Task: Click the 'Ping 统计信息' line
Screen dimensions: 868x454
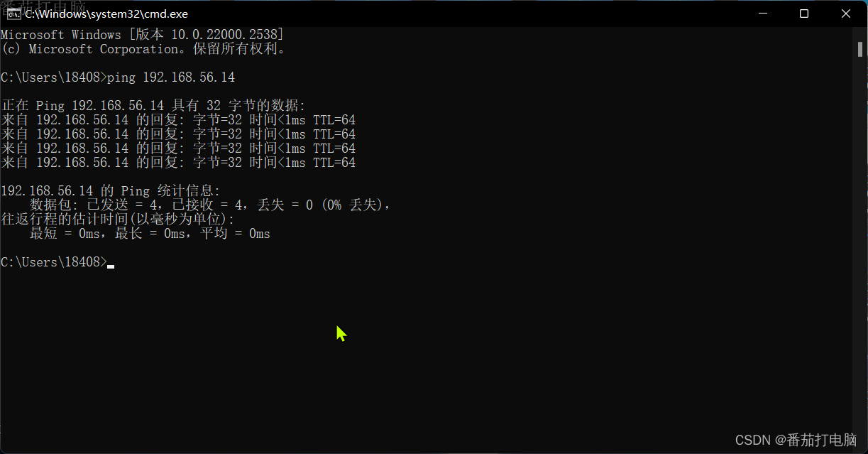Action: [x=111, y=191]
